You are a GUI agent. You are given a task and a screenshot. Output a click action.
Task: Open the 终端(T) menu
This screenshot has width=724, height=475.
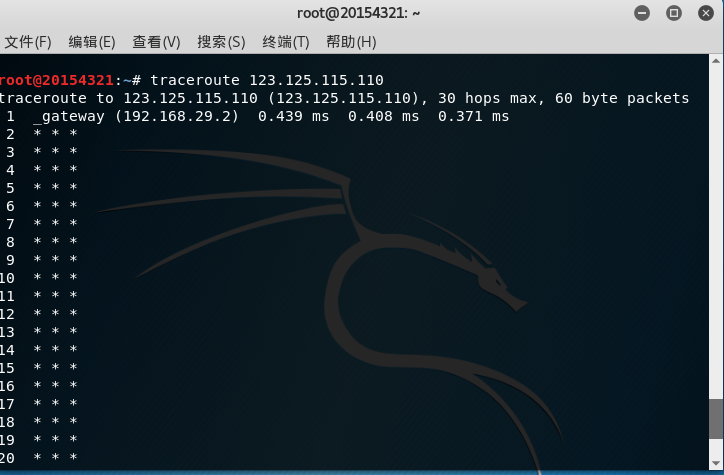tap(286, 42)
